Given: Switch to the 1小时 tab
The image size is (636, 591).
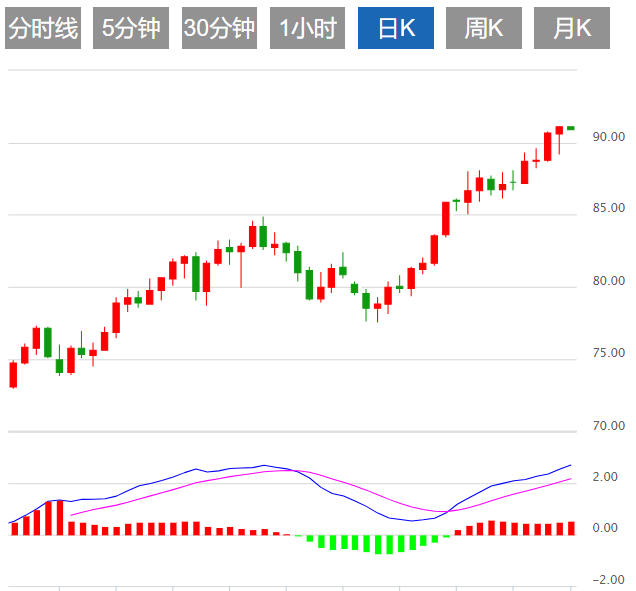Looking at the screenshot, I should coord(307,29).
